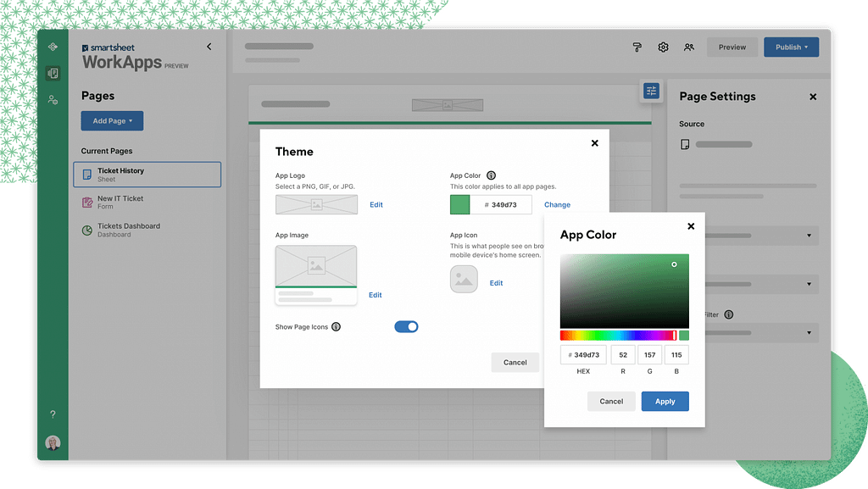The height and width of the screenshot is (489, 868).
Task: Click the green App Color swatch
Action: [x=460, y=205]
